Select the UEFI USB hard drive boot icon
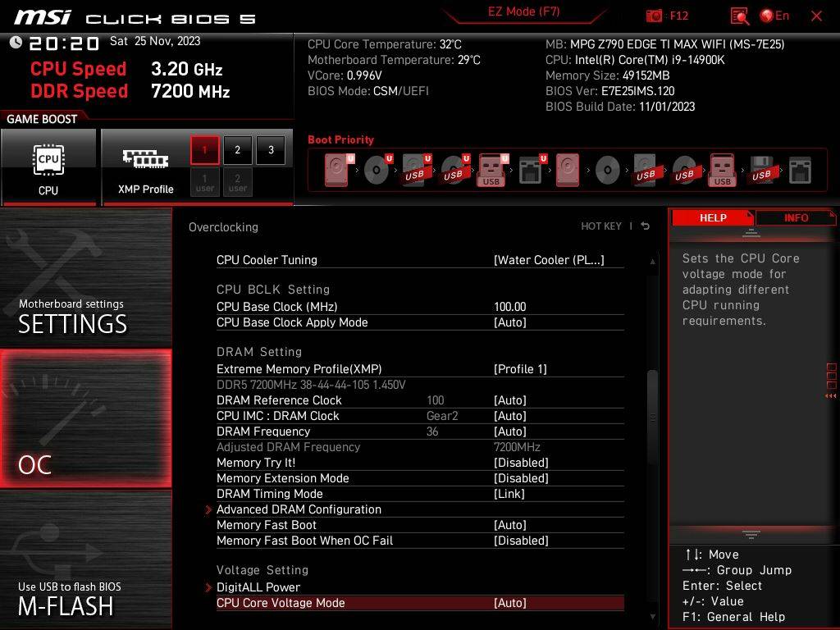Screen dimensions: 840x630 (417, 170)
